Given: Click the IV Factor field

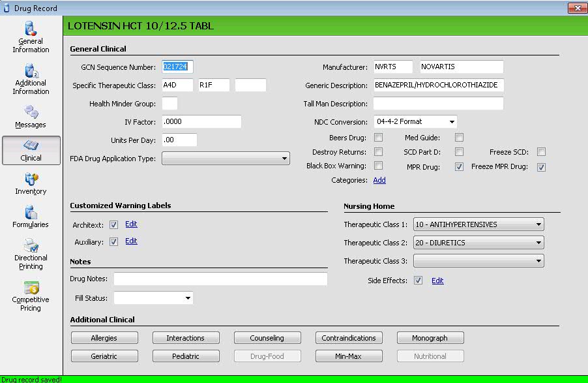Looking at the screenshot, I should click(x=201, y=121).
